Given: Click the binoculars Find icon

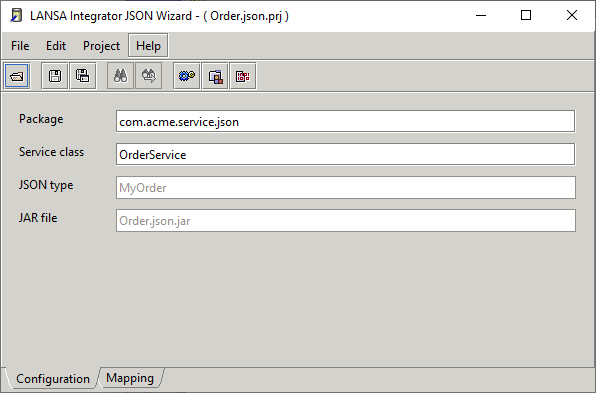Looking at the screenshot, I should 120,76.
